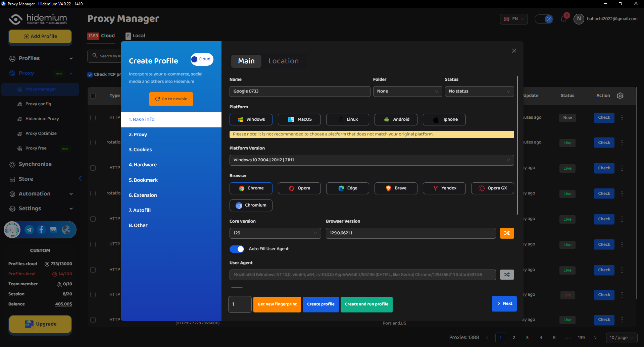The width and height of the screenshot is (644, 347).
Task: Click the Upgrade button
Action: (x=40, y=324)
